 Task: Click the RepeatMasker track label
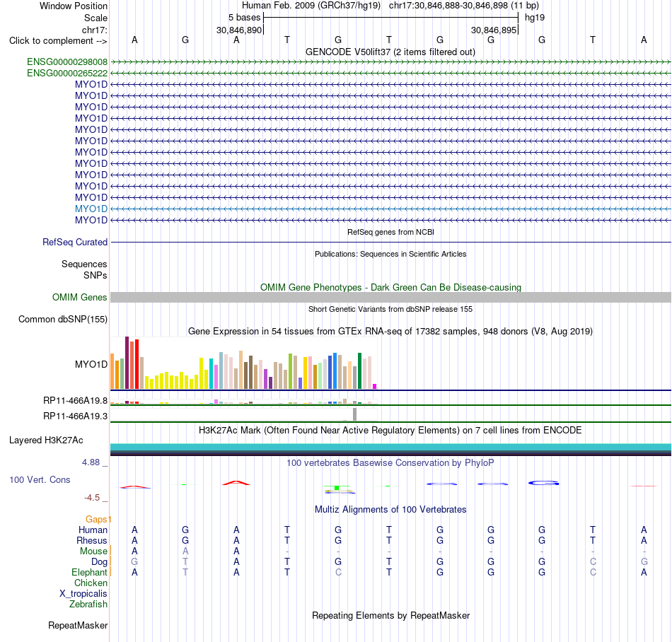point(78,626)
